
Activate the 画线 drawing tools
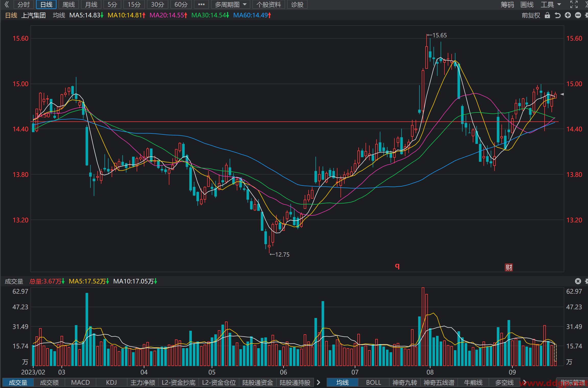(527, 5)
